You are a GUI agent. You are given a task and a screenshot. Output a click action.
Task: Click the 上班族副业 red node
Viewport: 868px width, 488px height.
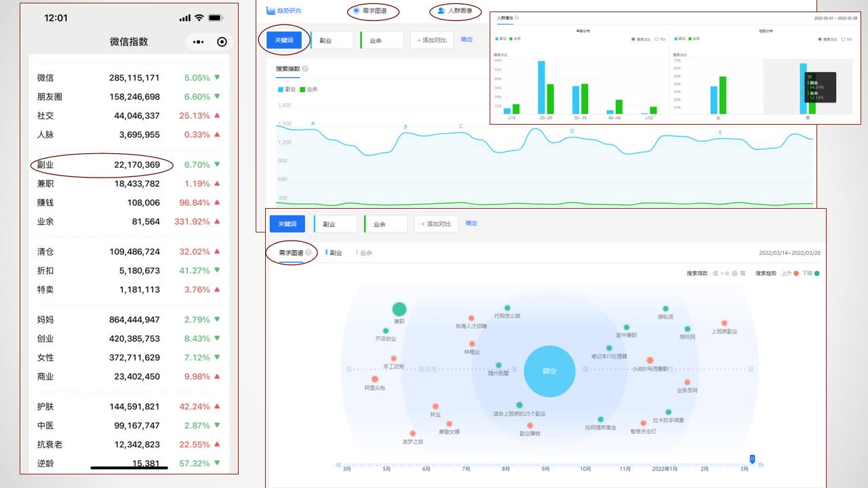click(x=724, y=323)
